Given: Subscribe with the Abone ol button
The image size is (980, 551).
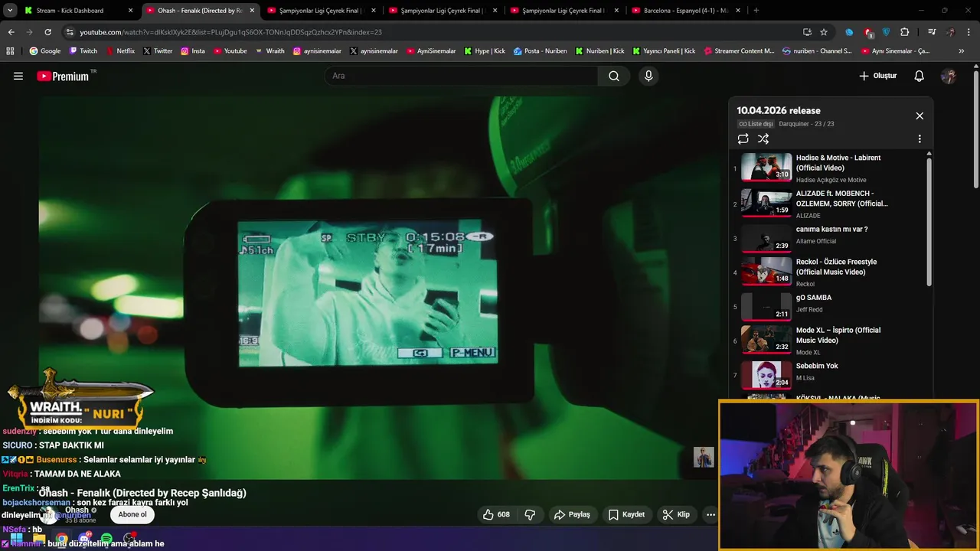Looking at the screenshot, I should tap(132, 514).
